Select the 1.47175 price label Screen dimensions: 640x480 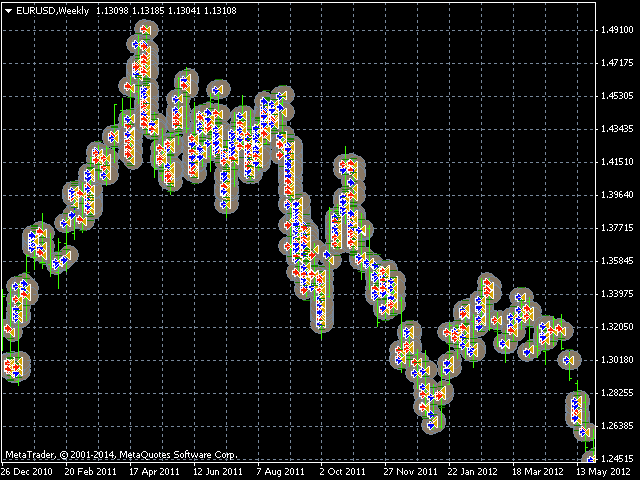click(x=617, y=63)
